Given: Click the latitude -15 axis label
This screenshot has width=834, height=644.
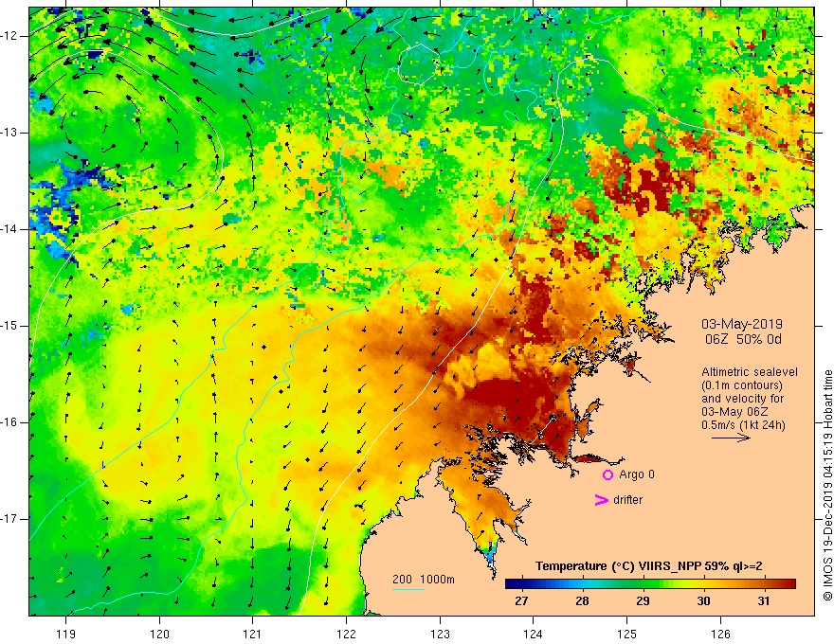Looking at the screenshot, I should [x=9, y=326].
